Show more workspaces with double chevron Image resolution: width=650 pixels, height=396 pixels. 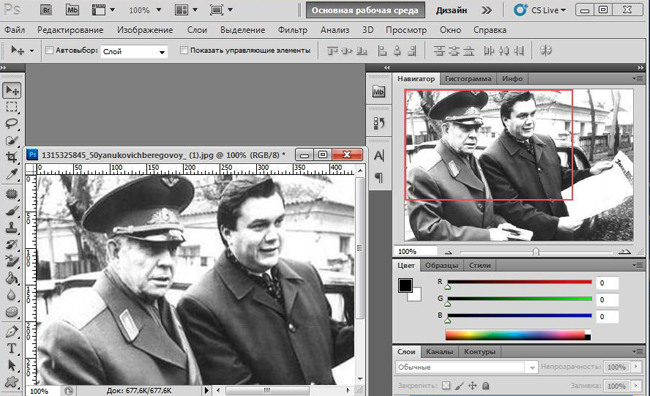[x=487, y=10]
